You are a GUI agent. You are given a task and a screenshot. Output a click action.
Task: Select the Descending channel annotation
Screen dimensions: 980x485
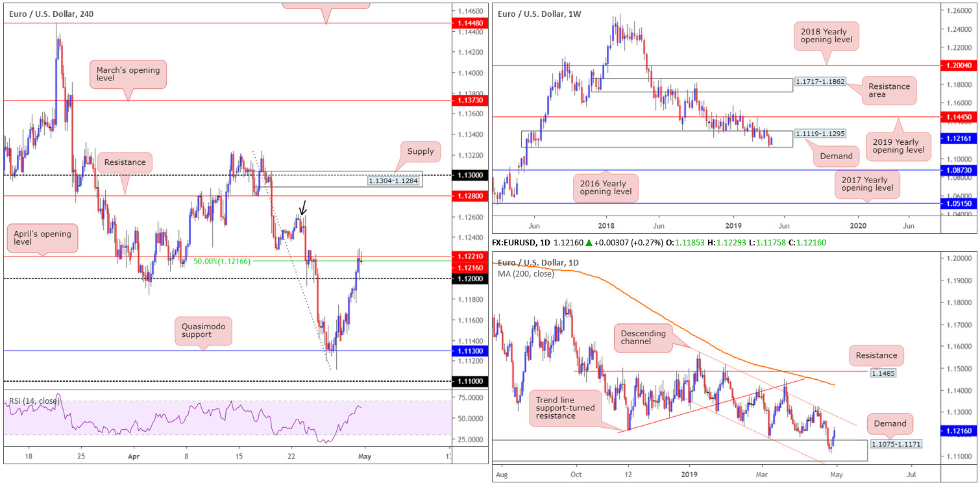[643, 339]
